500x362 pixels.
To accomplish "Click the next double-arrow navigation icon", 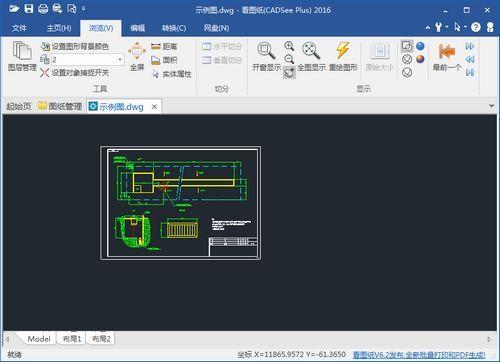I will [470, 46].
